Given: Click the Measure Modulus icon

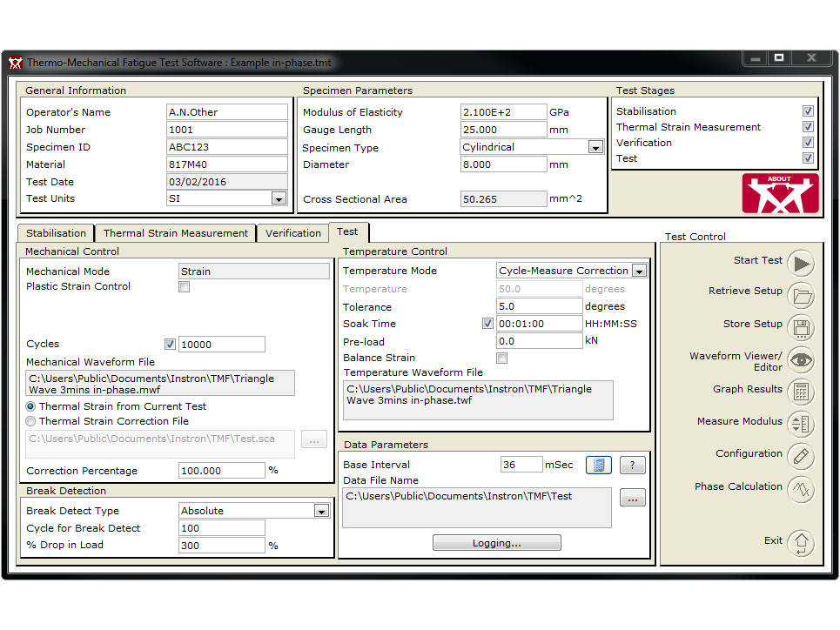Looking at the screenshot, I should (800, 424).
